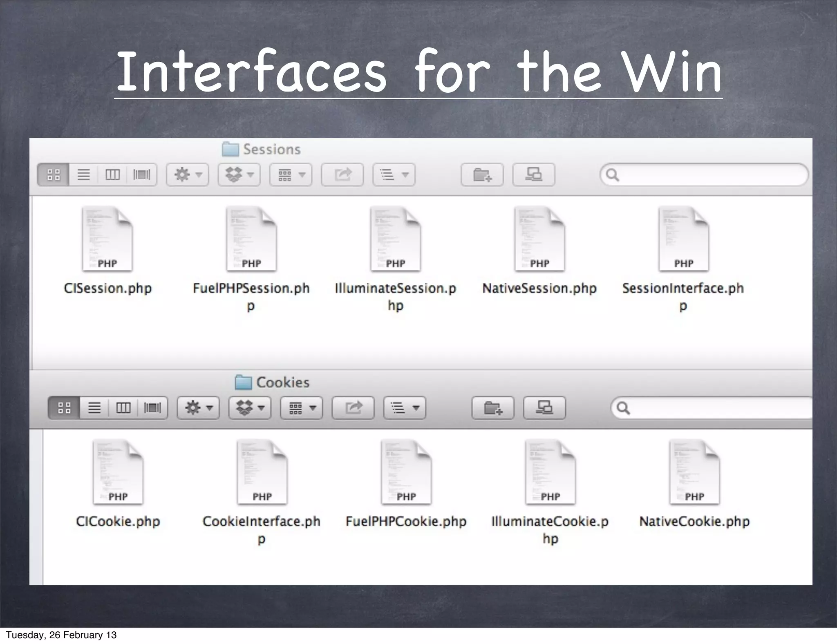Open the grouping list dropdown in Sessions

pyautogui.click(x=394, y=175)
